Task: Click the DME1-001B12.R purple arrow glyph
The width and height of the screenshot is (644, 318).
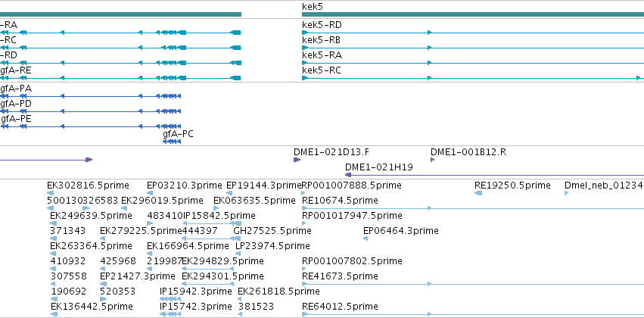Action: click(432, 160)
